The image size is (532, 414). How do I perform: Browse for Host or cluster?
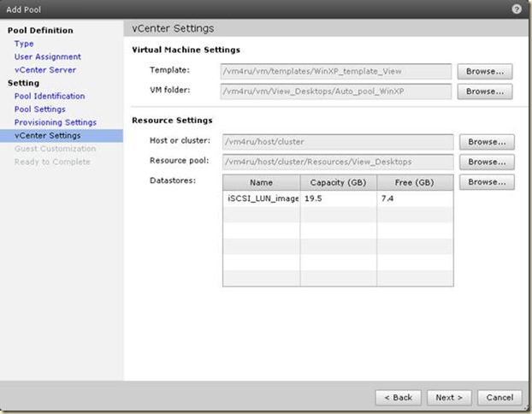(x=487, y=141)
